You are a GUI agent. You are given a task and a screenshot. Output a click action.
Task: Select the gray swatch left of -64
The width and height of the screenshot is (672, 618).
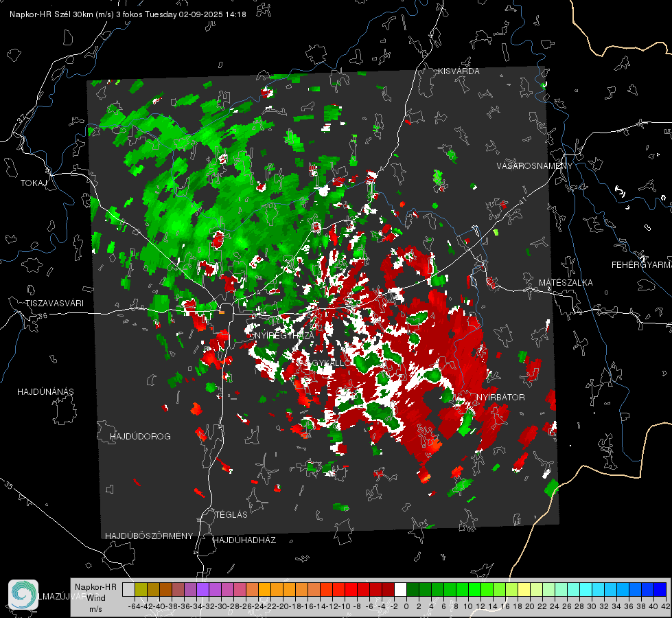pyautogui.click(x=128, y=589)
